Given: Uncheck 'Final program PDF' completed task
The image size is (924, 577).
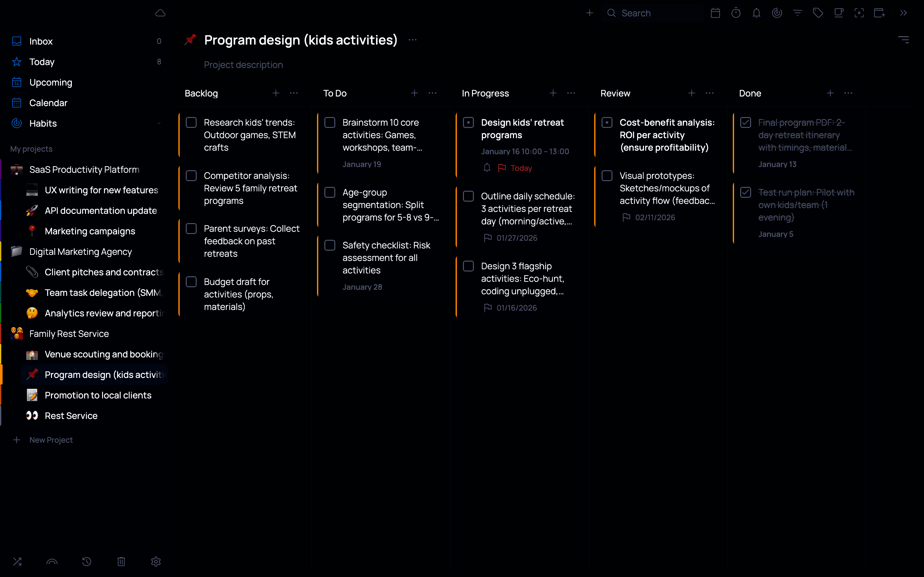Looking at the screenshot, I should 746,122.
